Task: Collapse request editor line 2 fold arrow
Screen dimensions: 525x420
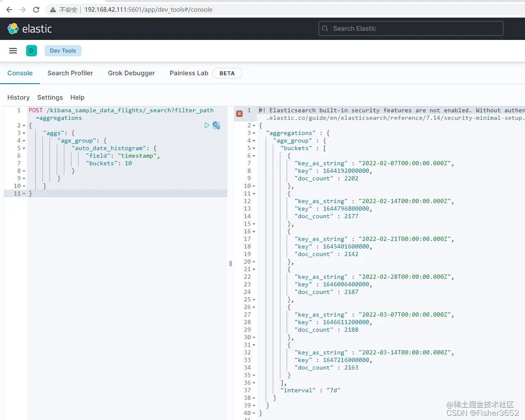Action: [24, 126]
